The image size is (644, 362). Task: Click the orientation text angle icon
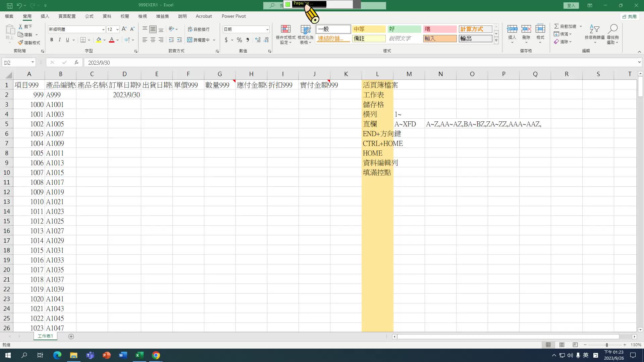coord(171,29)
